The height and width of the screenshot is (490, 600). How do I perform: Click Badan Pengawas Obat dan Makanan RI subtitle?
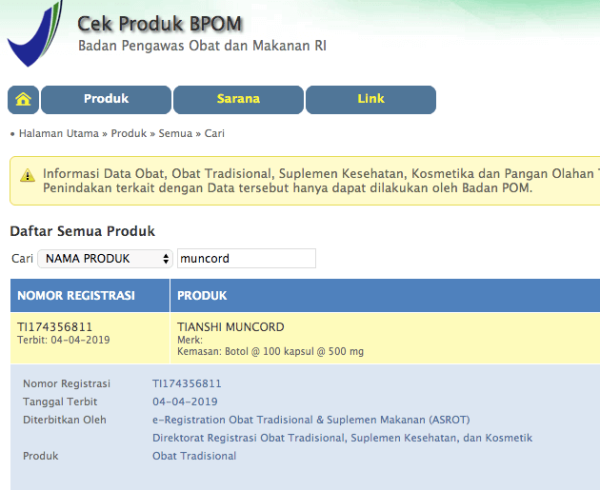coord(202,46)
